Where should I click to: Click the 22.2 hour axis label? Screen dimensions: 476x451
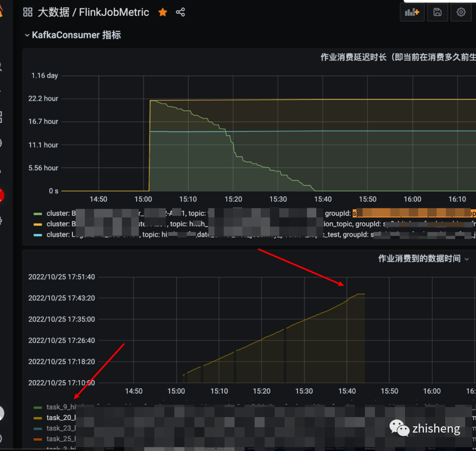(x=43, y=99)
